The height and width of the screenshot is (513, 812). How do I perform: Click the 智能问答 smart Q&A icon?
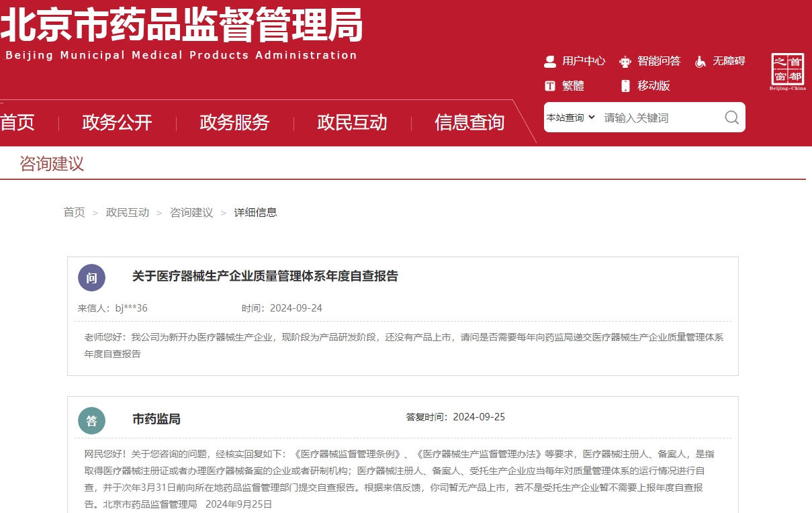[x=626, y=61]
